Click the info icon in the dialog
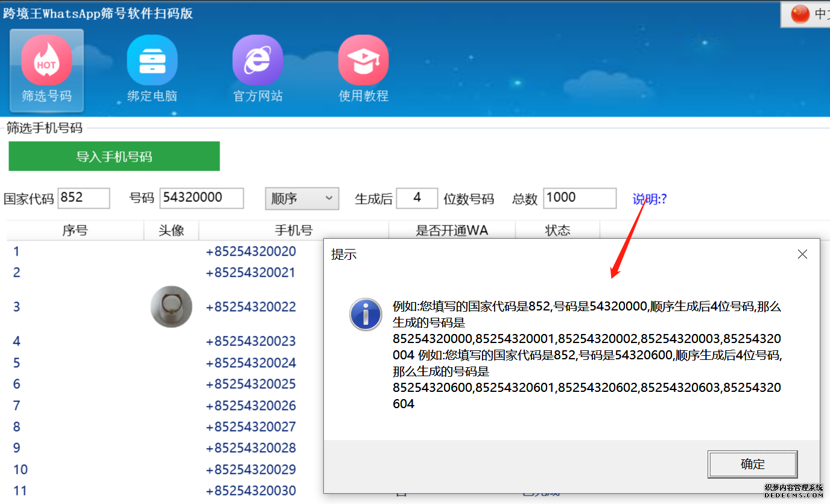 pos(366,314)
